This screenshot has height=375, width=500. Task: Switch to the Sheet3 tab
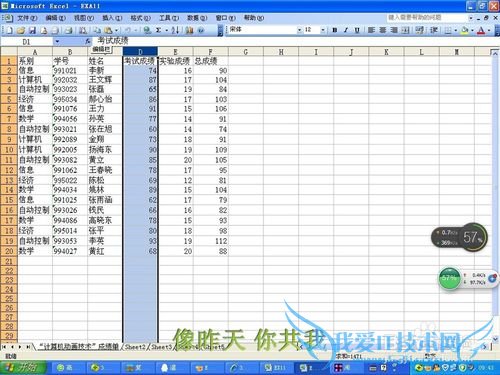pos(161,347)
